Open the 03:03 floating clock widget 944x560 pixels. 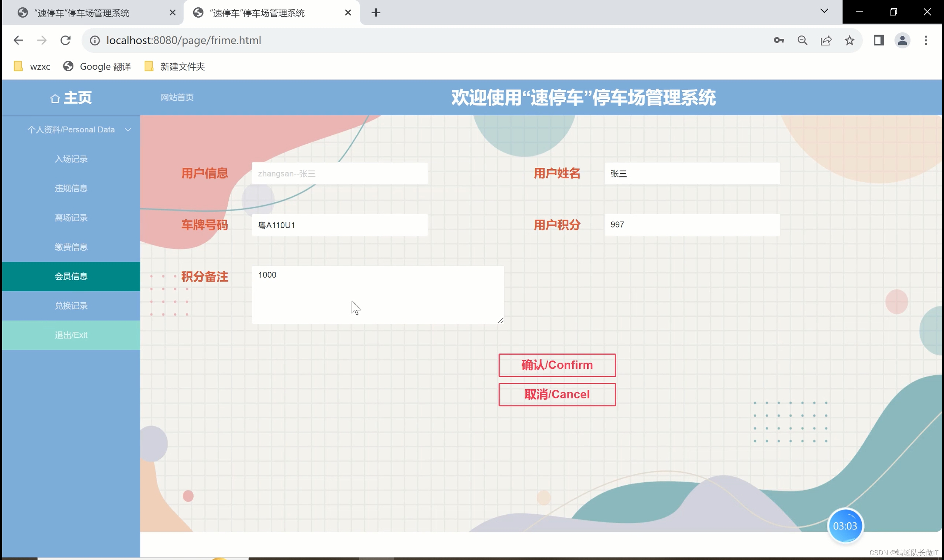846,525
